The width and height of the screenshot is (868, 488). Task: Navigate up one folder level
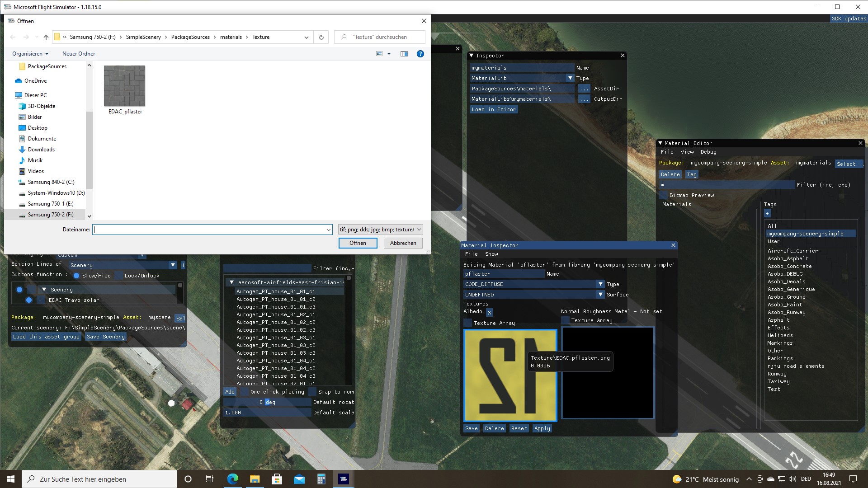pos(46,37)
